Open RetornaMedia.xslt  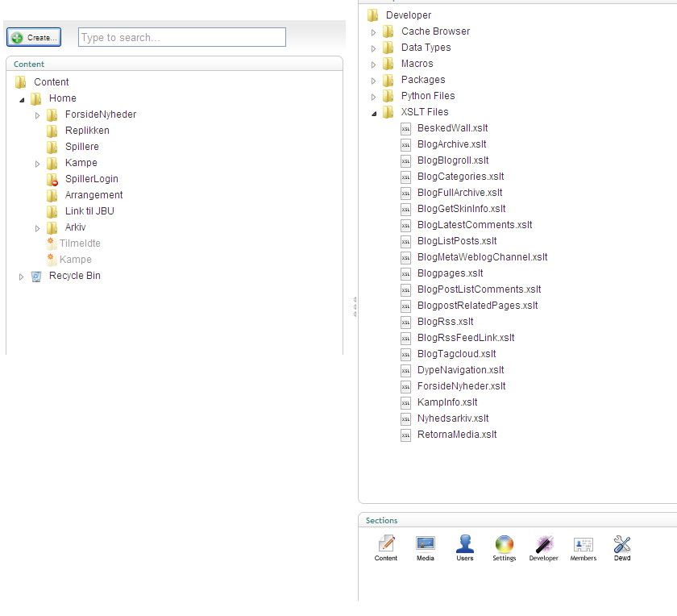pyautogui.click(x=457, y=434)
